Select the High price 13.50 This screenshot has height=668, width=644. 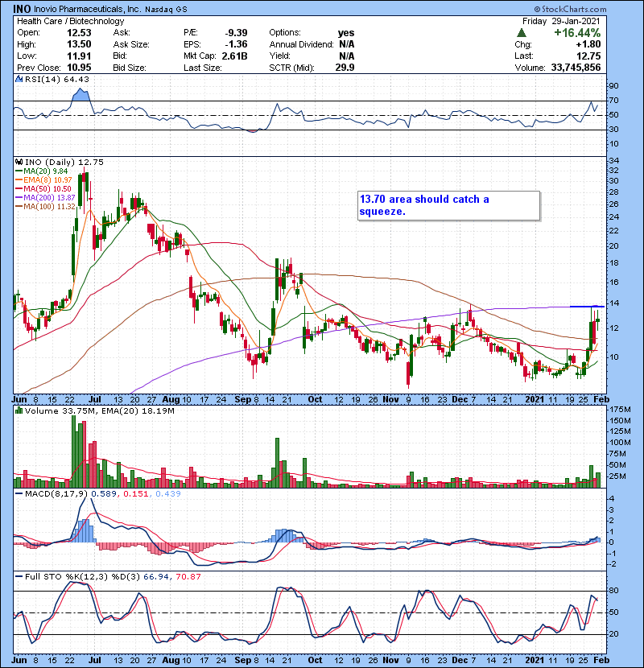pos(79,44)
